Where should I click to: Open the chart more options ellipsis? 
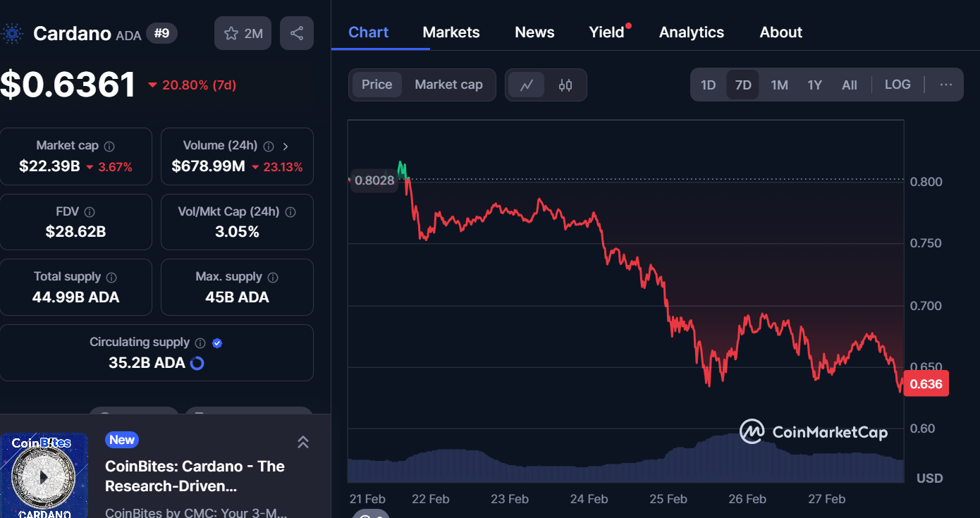tap(946, 85)
